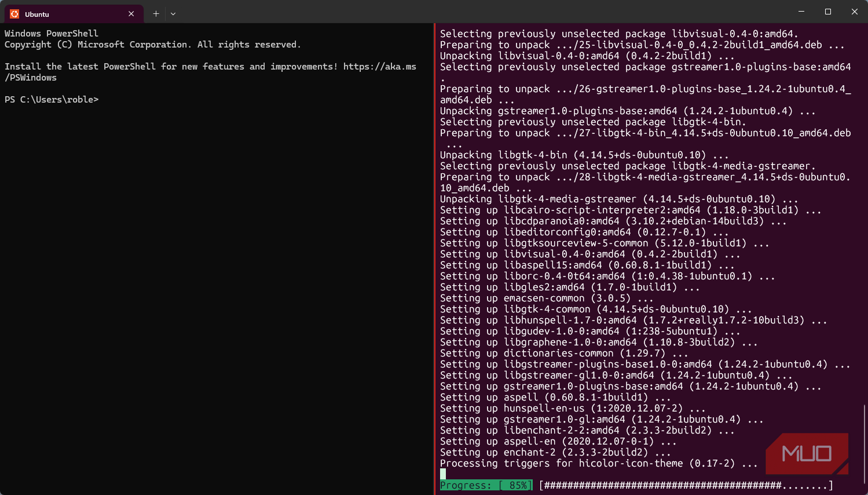The height and width of the screenshot is (495, 868).
Task: Click 'Setting up emacsen-common (3.0.5)' line
Action: click(x=547, y=298)
